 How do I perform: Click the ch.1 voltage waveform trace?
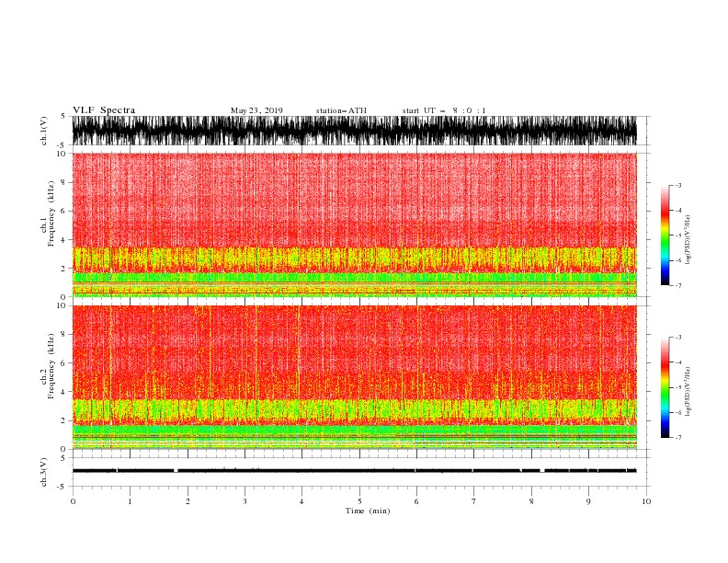(354, 131)
